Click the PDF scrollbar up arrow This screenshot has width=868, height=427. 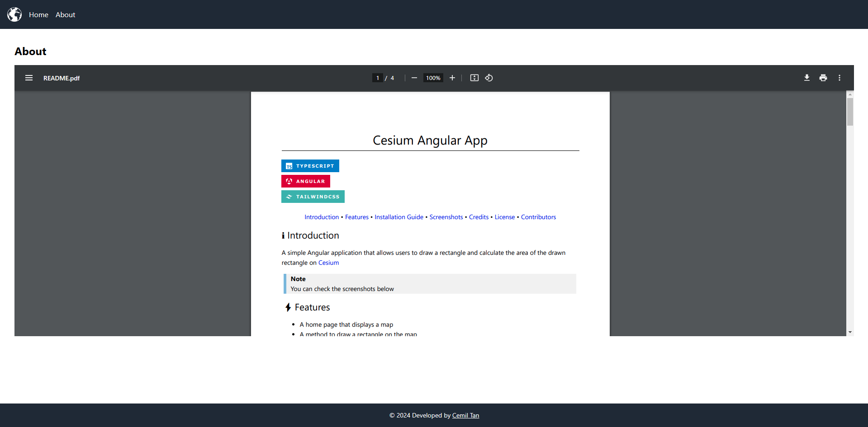coord(850,94)
